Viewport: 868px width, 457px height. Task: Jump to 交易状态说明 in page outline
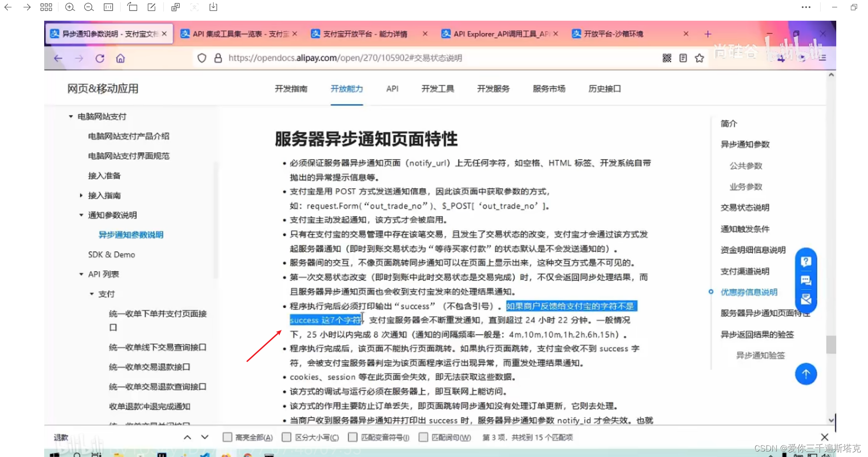coord(745,208)
